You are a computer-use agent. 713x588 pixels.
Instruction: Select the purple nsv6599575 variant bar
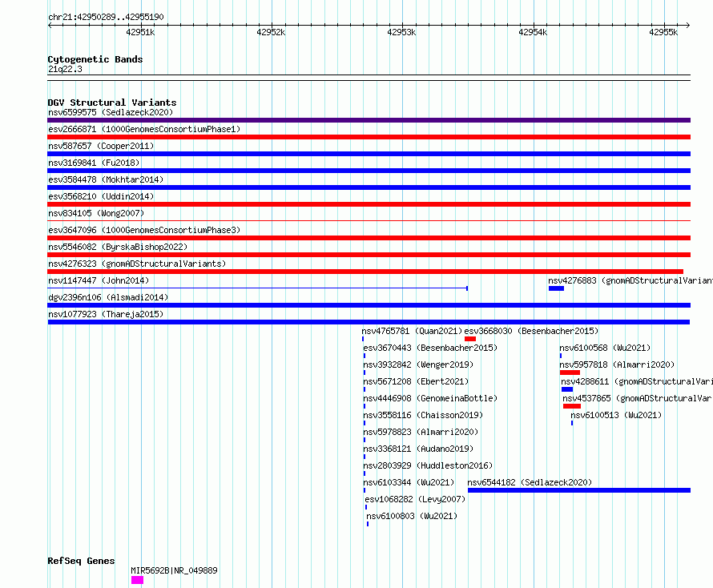[369, 120]
